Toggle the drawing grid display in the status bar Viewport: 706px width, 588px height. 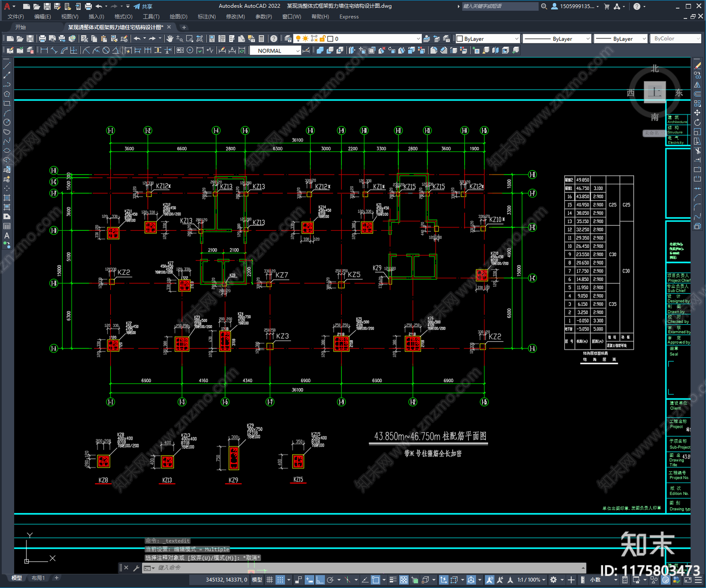(x=270, y=580)
